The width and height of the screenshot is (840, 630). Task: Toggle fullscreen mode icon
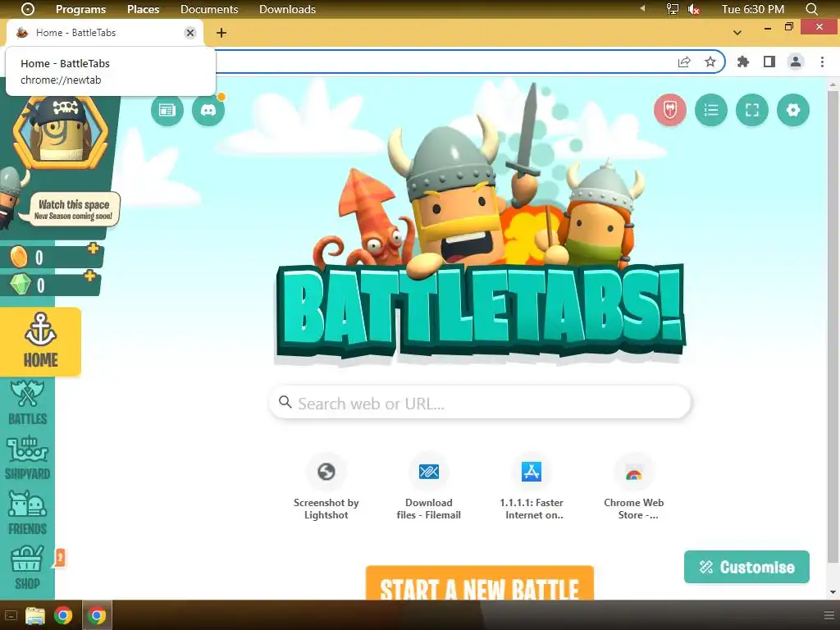click(x=752, y=111)
